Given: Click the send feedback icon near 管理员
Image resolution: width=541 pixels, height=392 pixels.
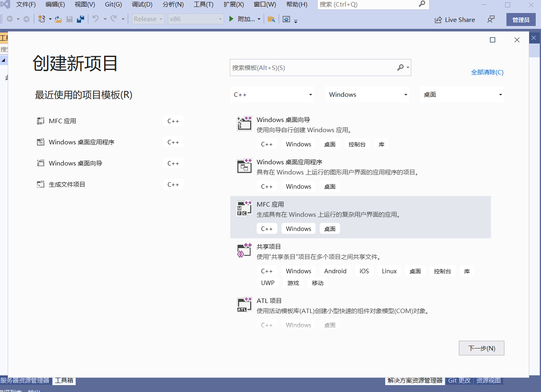Looking at the screenshot, I should 491,19.
